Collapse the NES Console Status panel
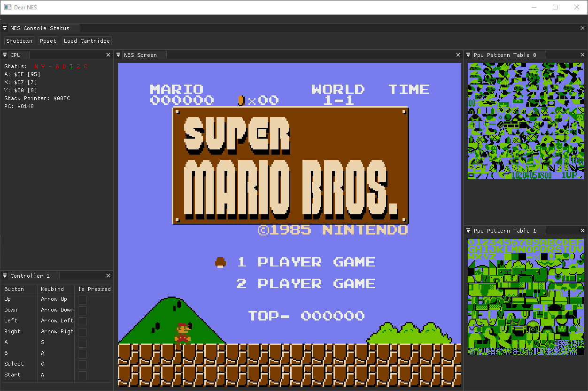 pos(5,28)
